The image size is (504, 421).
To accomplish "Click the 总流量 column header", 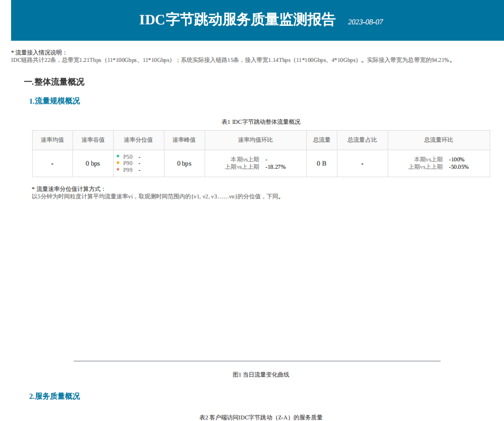I will (321, 140).
